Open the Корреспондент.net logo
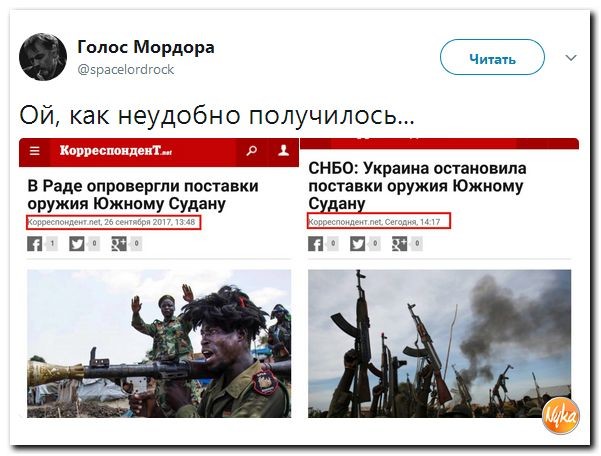The image size is (601, 456). (115, 151)
